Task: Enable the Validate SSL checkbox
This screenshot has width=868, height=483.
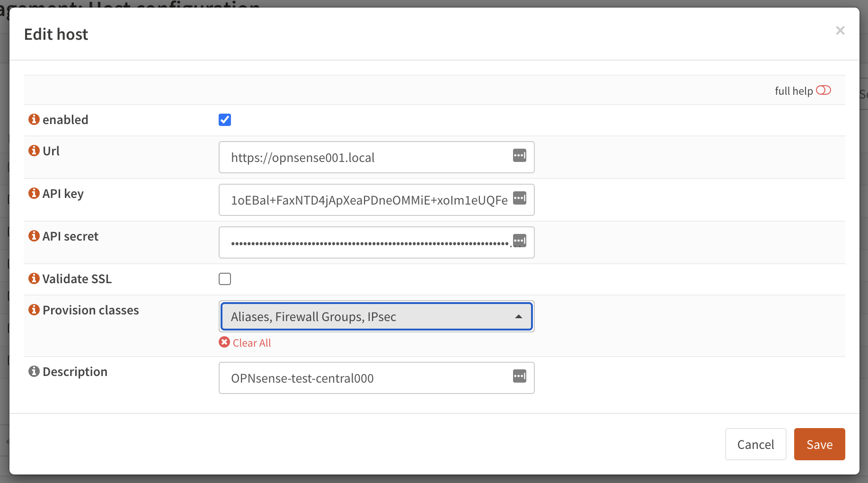Action: pos(225,279)
